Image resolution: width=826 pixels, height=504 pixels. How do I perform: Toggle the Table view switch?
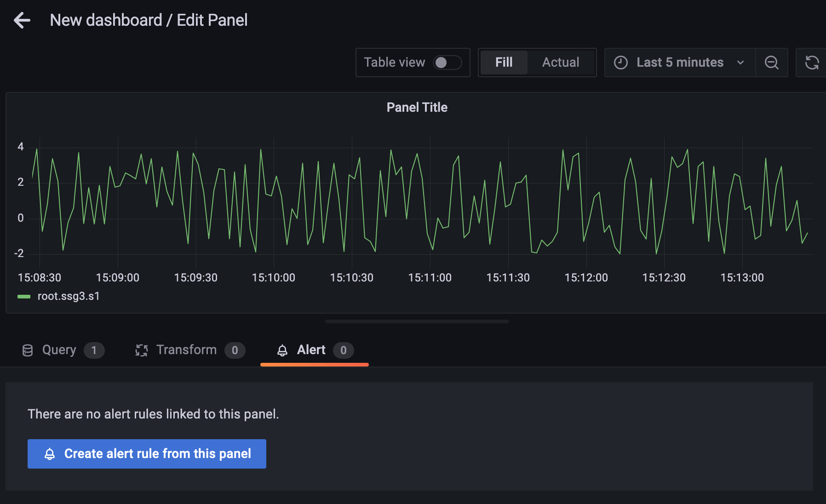click(447, 63)
